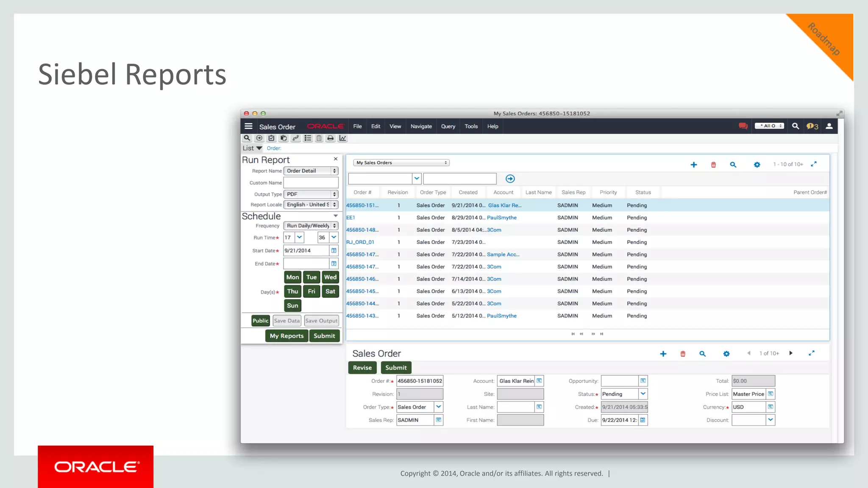Click Submit in the Sales Order form
868x488 pixels.
pos(396,368)
